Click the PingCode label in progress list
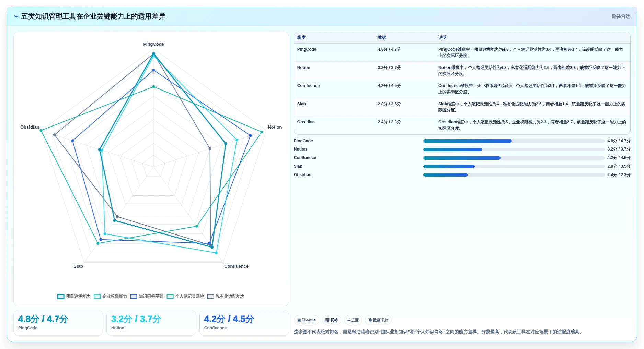Image resolution: width=644 pixels, height=349 pixels. click(303, 141)
